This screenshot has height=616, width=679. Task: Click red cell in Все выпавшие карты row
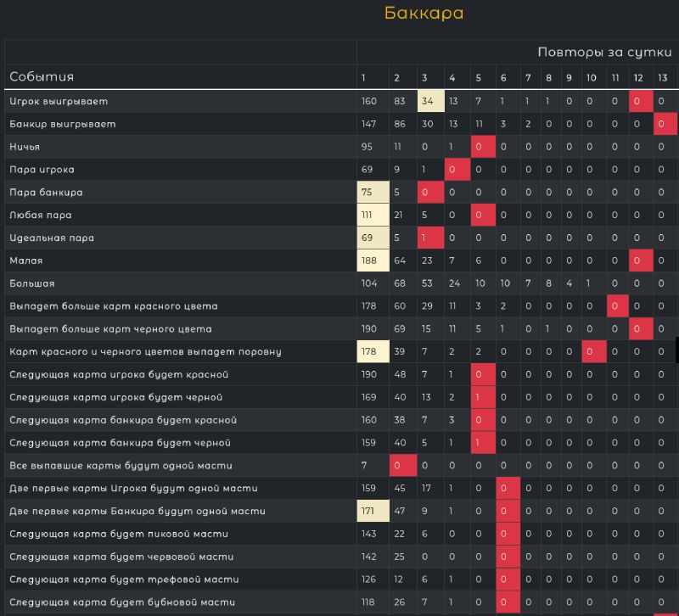(400, 466)
